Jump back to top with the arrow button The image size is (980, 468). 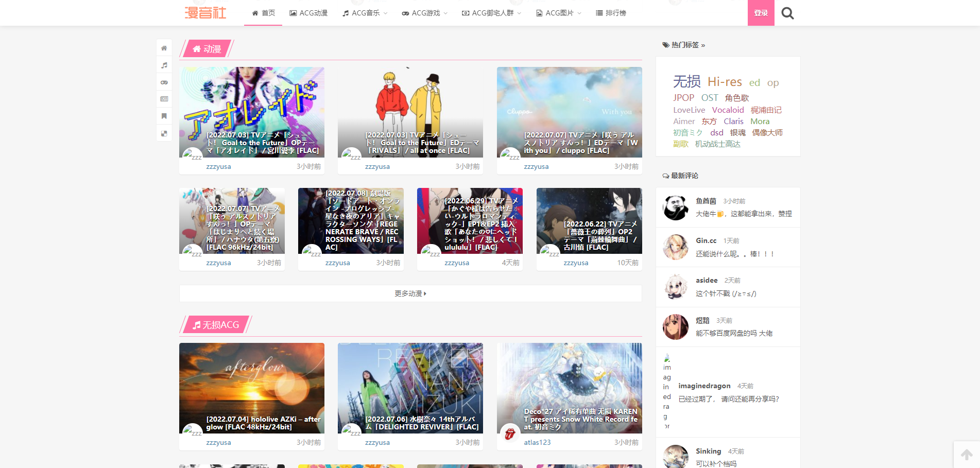pyautogui.click(x=967, y=455)
